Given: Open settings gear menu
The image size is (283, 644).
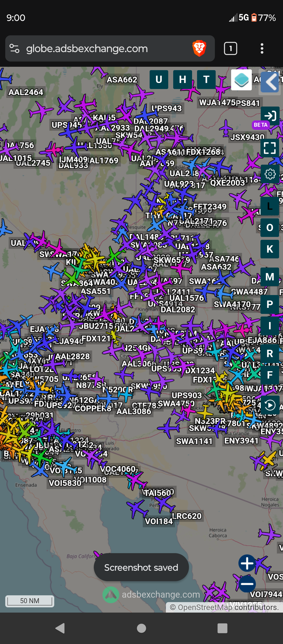Looking at the screenshot, I should 270,174.
